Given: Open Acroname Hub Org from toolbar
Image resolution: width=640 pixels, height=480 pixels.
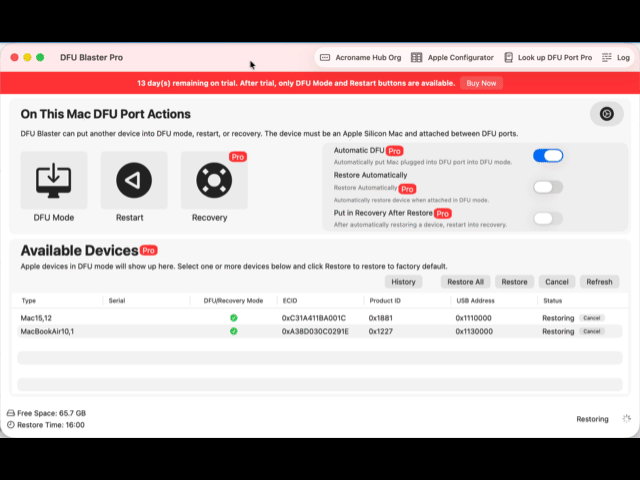Looking at the screenshot, I should pos(360,58).
